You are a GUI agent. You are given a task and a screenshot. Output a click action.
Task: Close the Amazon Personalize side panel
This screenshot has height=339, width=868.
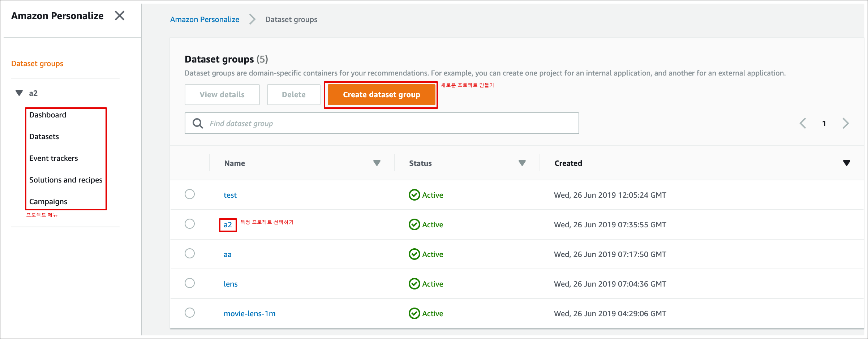coord(120,16)
